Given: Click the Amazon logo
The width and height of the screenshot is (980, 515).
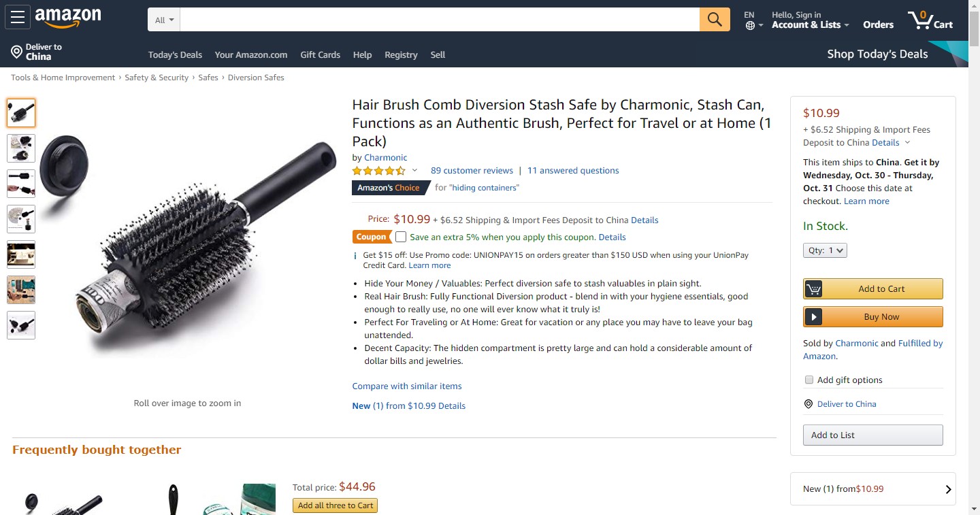Looking at the screenshot, I should pos(68,18).
